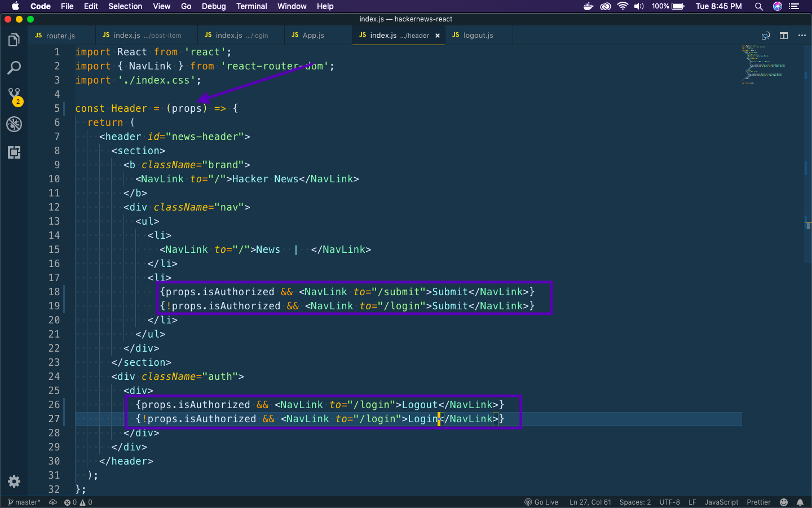Open the Explorer view in activity bar
This screenshot has width=812, height=508.
(14, 40)
